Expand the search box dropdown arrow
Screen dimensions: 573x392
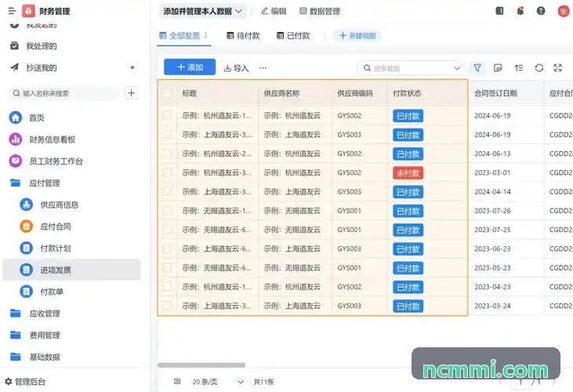coord(457,68)
